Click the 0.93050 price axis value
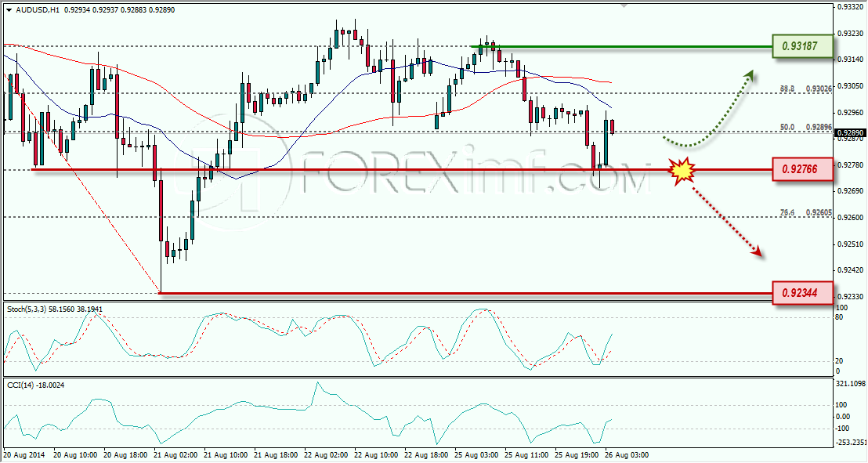 pyautogui.click(x=850, y=86)
